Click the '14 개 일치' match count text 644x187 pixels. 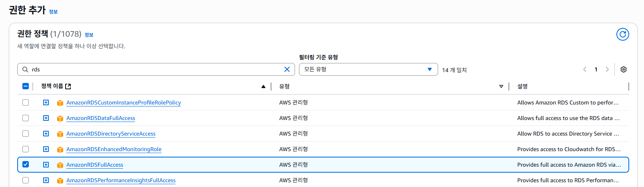click(x=454, y=70)
